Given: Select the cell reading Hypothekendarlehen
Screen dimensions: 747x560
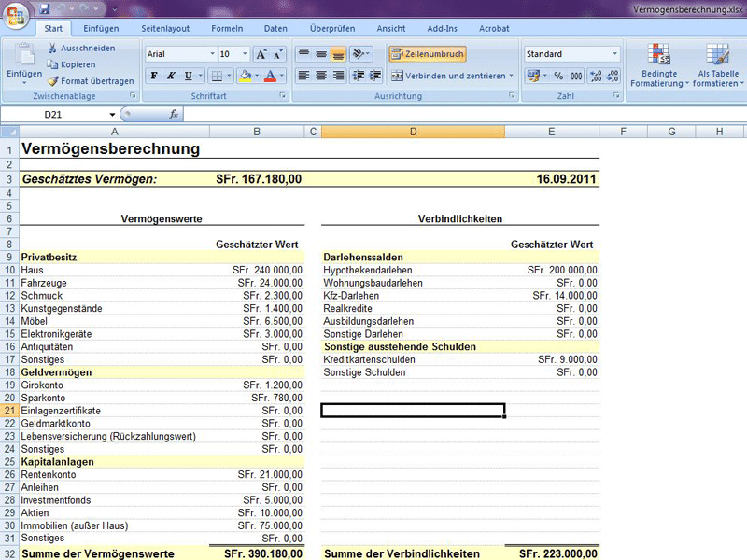Looking at the screenshot, I should pyautogui.click(x=413, y=270).
